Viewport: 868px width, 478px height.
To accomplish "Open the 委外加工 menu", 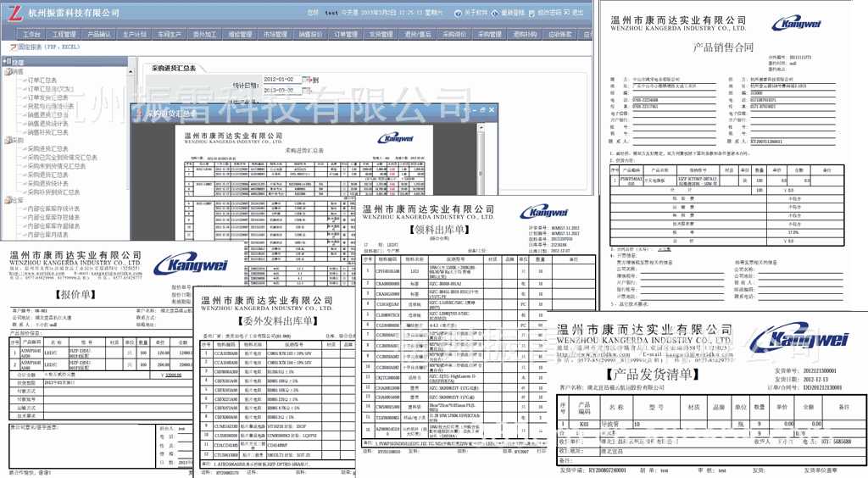I will [x=204, y=34].
